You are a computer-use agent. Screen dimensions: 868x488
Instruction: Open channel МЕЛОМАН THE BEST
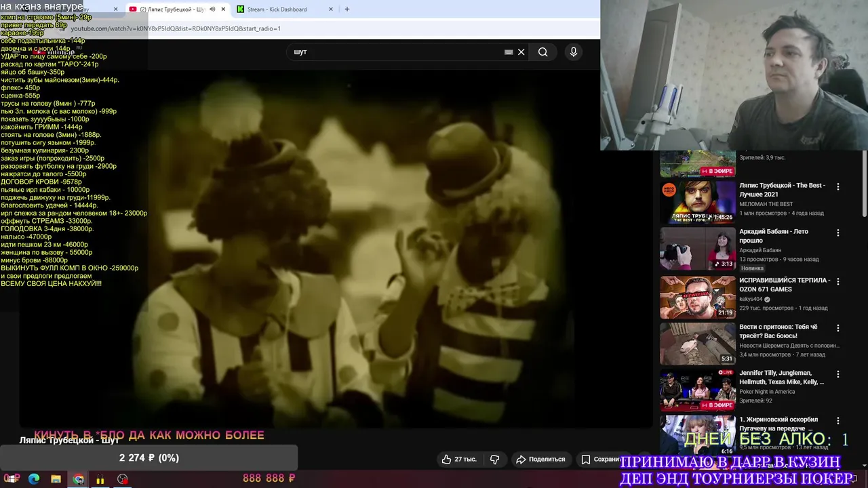pos(766,204)
